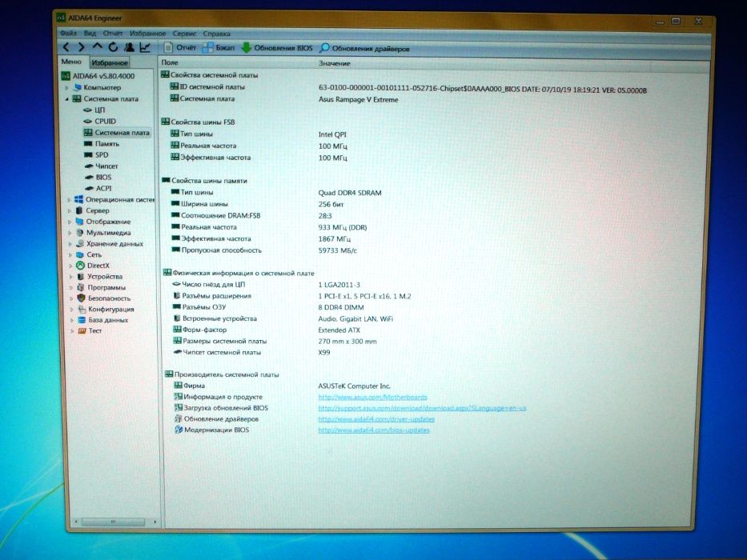Image resolution: width=747 pixels, height=560 pixels.
Task: Select ACPI in the tree
Action: point(98,188)
